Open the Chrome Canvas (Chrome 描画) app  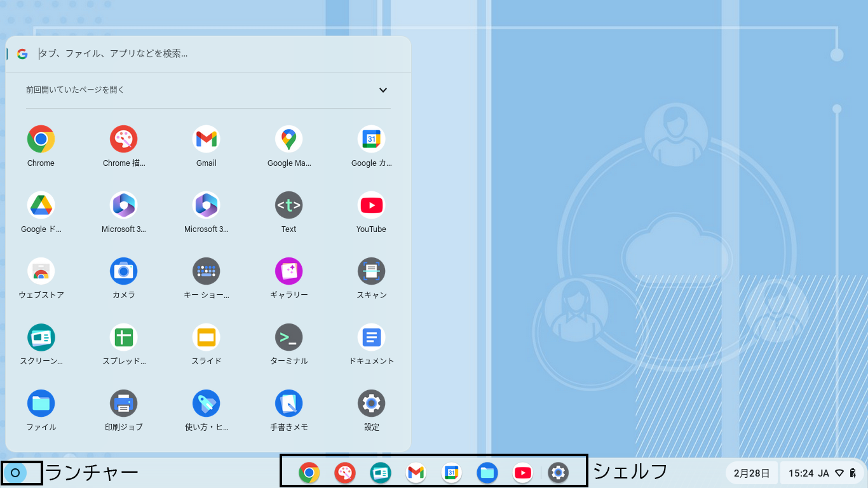pos(123,139)
